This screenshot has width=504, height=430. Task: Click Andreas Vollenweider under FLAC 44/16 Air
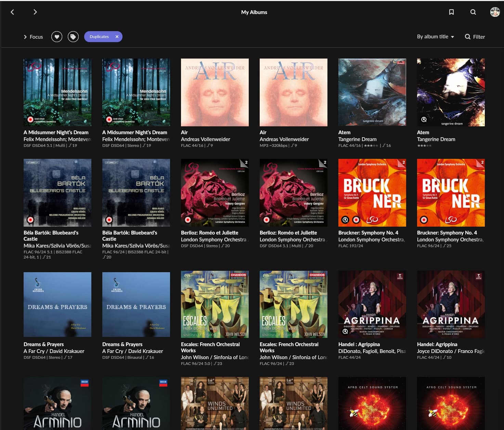205,139
